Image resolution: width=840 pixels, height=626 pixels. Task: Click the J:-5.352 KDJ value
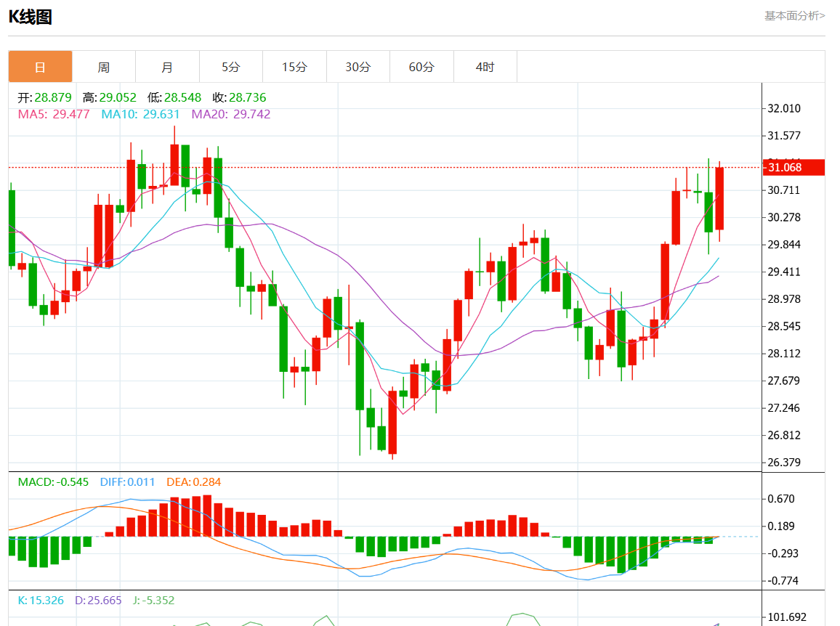click(x=154, y=601)
